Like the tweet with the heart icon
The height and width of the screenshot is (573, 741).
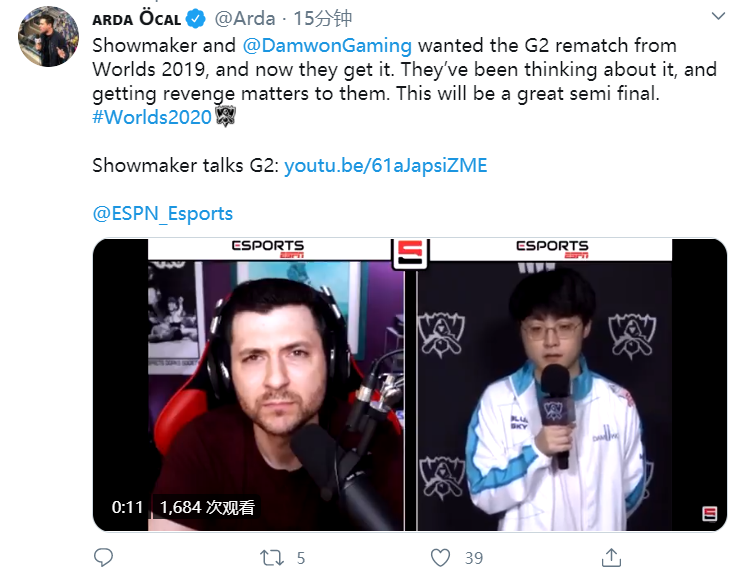(440, 558)
